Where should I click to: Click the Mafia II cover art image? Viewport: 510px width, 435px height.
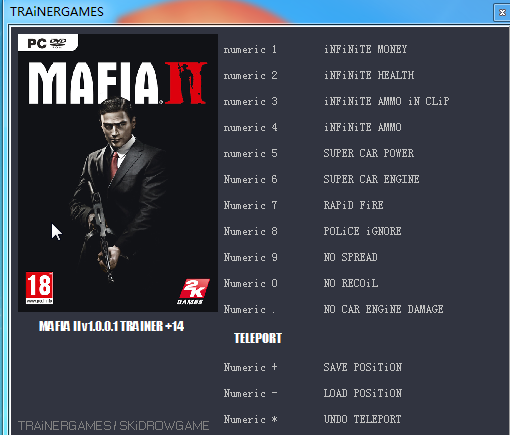click(x=118, y=173)
